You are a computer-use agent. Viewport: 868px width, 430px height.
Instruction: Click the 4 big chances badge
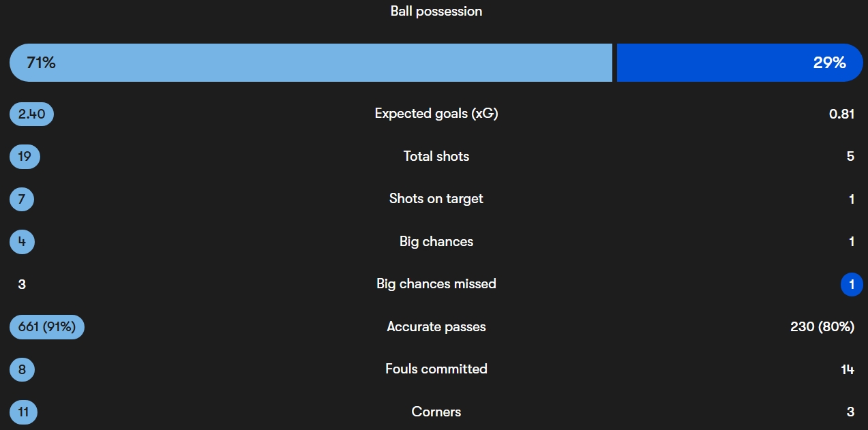(22, 242)
